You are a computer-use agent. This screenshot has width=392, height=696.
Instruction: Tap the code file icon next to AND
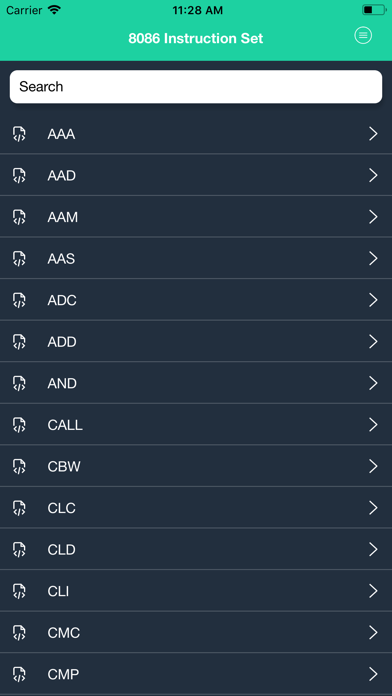coord(19,384)
